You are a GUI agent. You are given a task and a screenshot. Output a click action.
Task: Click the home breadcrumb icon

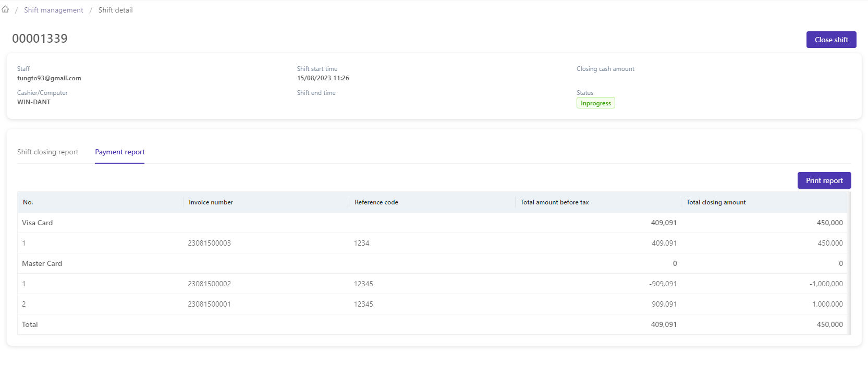click(x=5, y=9)
